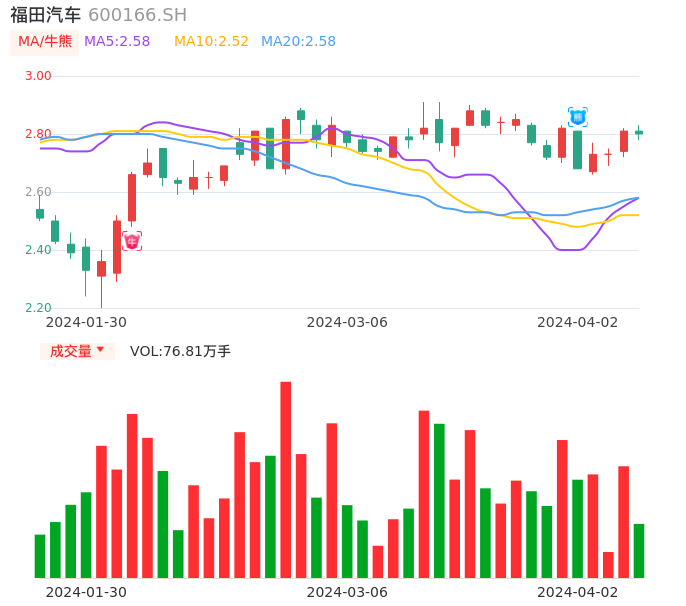
Task: Click the 2.60 price axis label
Action: click(38, 192)
